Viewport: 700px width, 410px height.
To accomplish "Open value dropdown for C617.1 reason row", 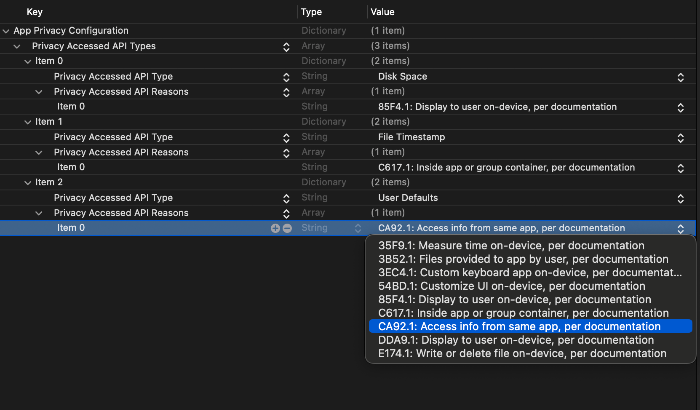I will coord(680,168).
